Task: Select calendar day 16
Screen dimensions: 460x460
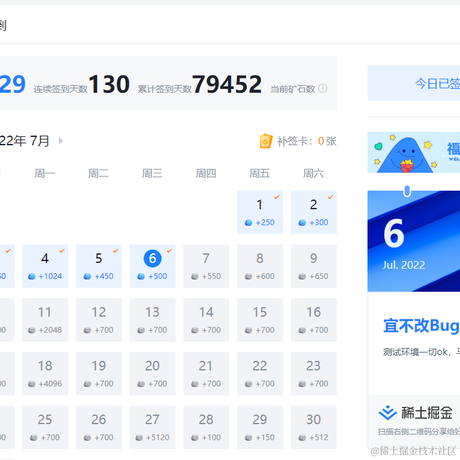Action: coord(314,320)
